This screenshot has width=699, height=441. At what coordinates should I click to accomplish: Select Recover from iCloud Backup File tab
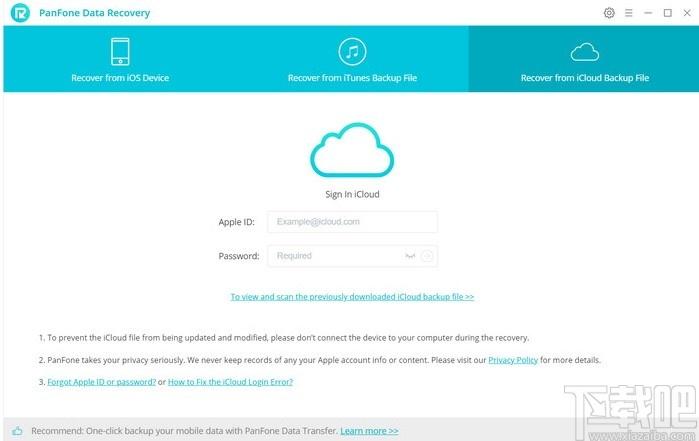(x=584, y=59)
